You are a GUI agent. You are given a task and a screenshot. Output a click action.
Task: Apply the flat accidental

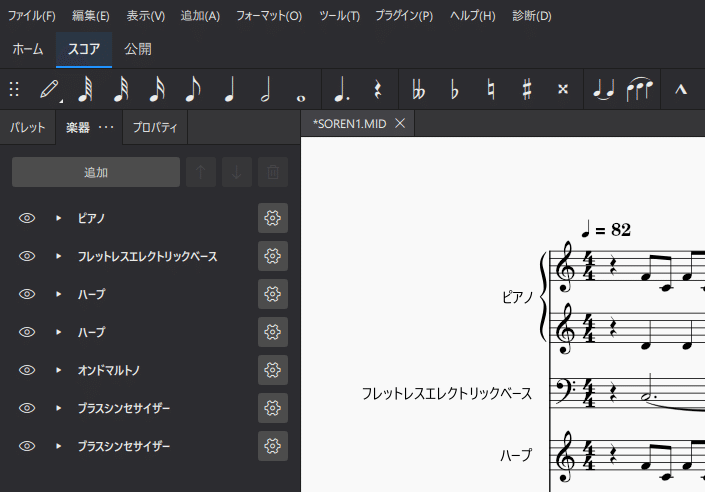coord(455,89)
